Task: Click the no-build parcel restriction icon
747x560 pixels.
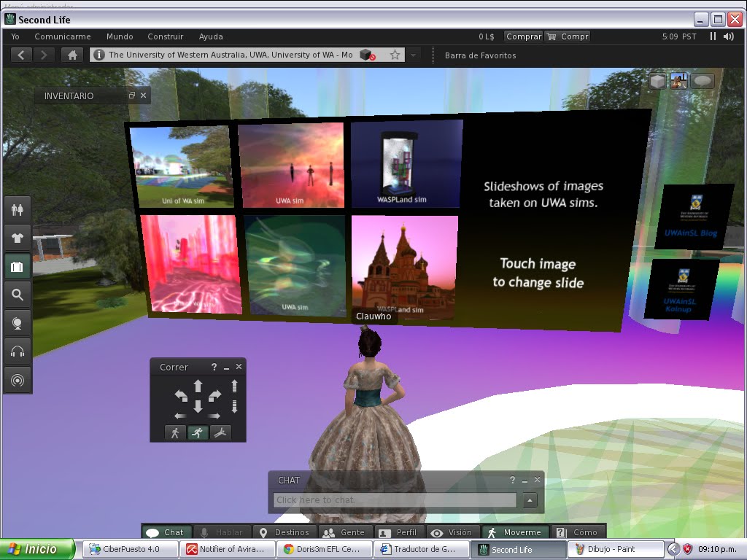Action: (368, 55)
